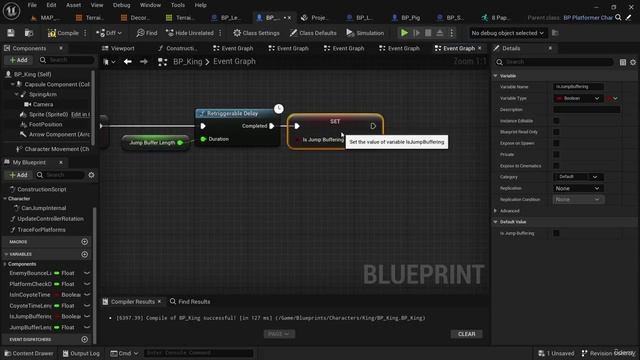This screenshot has width=640, height=360.
Task: Open Class Settings
Action: (256, 33)
